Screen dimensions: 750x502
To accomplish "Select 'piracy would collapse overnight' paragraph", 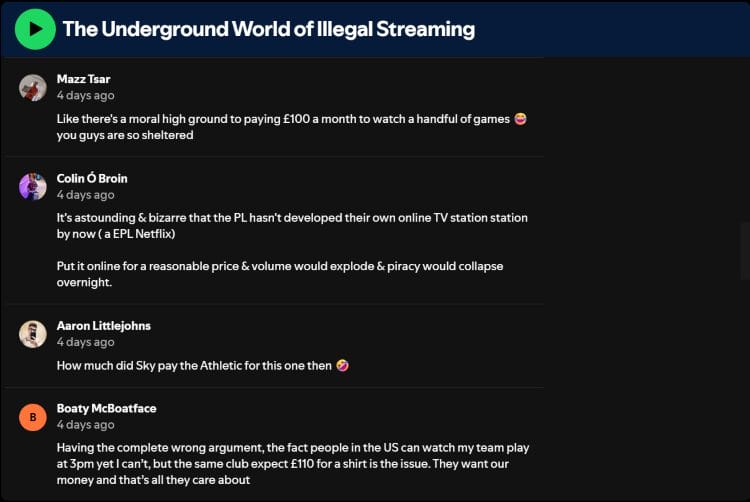I will (x=280, y=274).
